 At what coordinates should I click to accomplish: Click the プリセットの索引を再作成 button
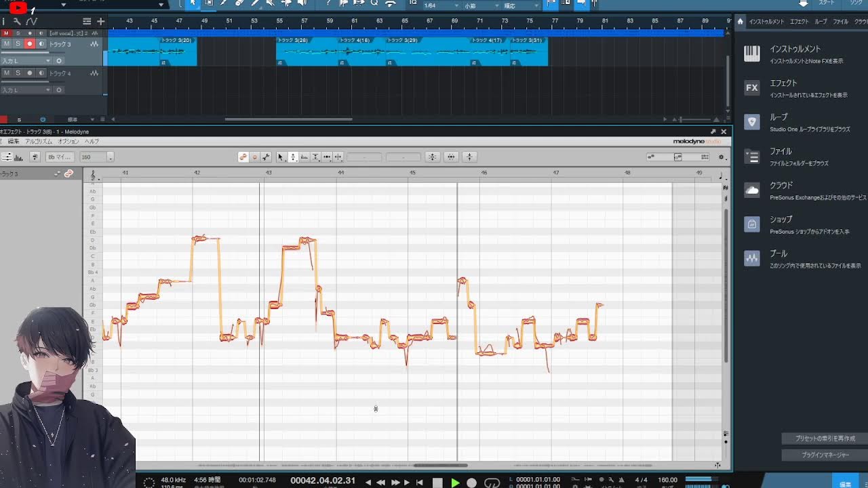tap(825, 439)
